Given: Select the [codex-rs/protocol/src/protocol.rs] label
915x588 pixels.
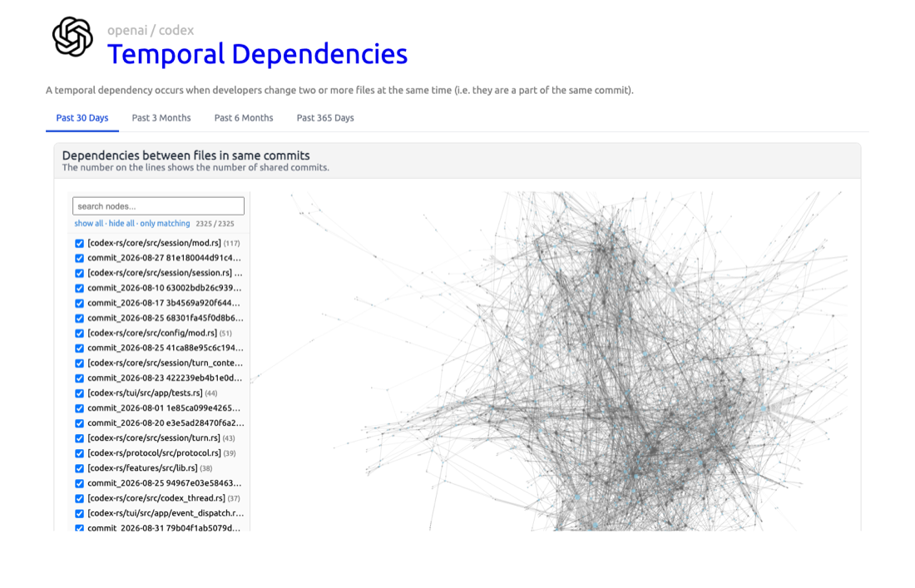Looking at the screenshot, I should pos(154,453).
